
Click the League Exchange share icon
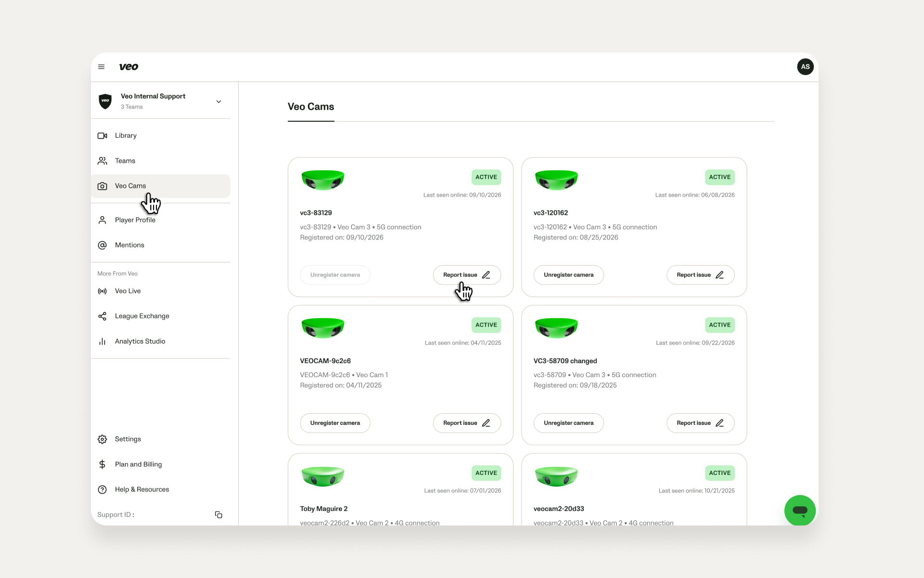(x=102, y=316)
